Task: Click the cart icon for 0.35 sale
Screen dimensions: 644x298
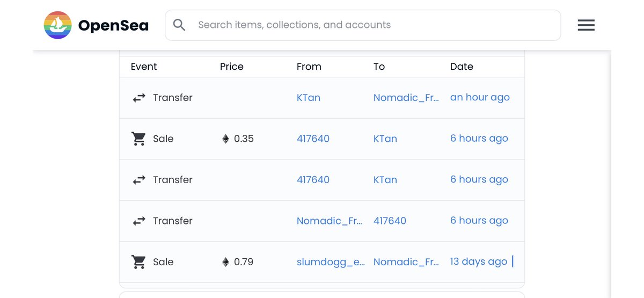Action: point(138,139)
